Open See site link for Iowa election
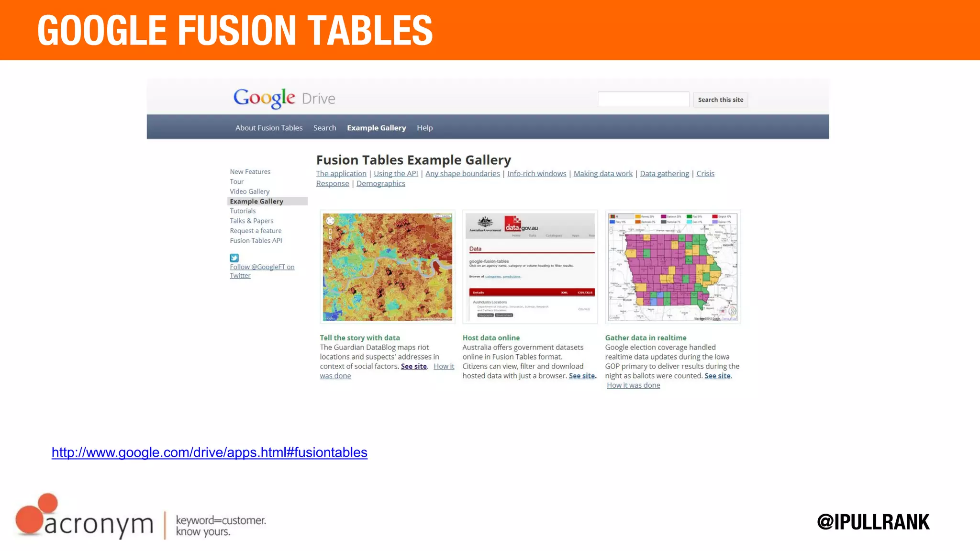This screenshot has width=980, height=551. point(717,376)
